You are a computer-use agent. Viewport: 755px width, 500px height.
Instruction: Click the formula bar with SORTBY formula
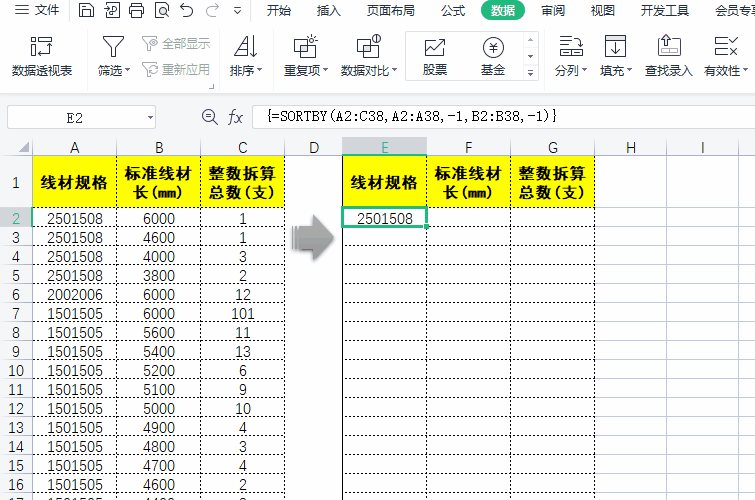coord(504,117)
